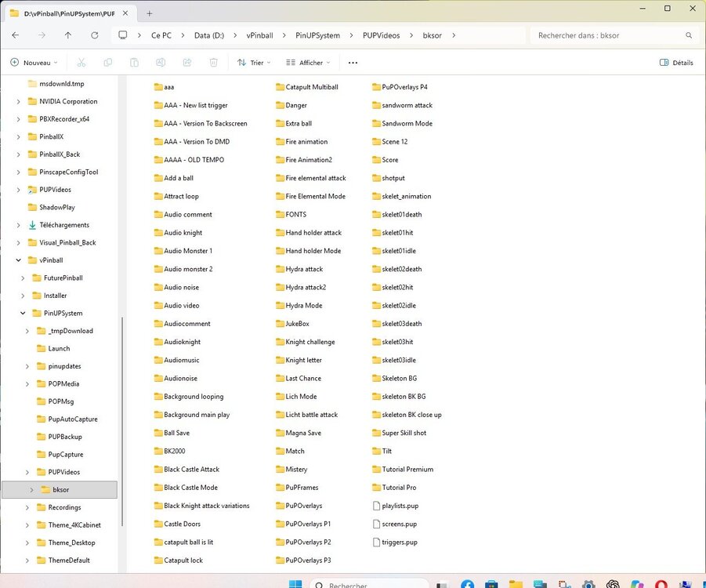The height and width of the screenshot is (588, 706).
Task: Open the Afficher view dropdown
Action: click(309, 63)
